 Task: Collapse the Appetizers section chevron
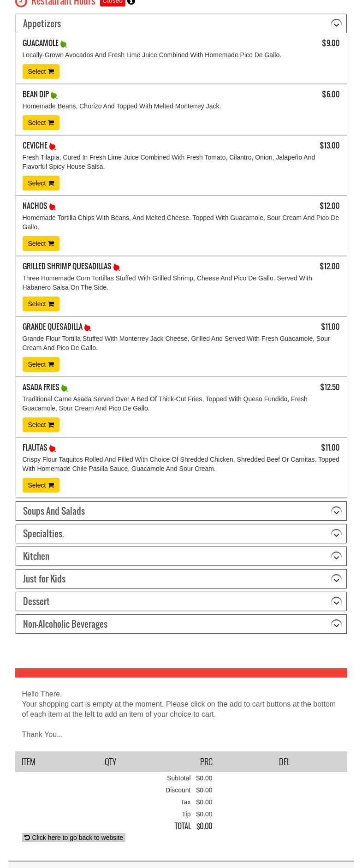pyautogui.click(x=336, y=24)
